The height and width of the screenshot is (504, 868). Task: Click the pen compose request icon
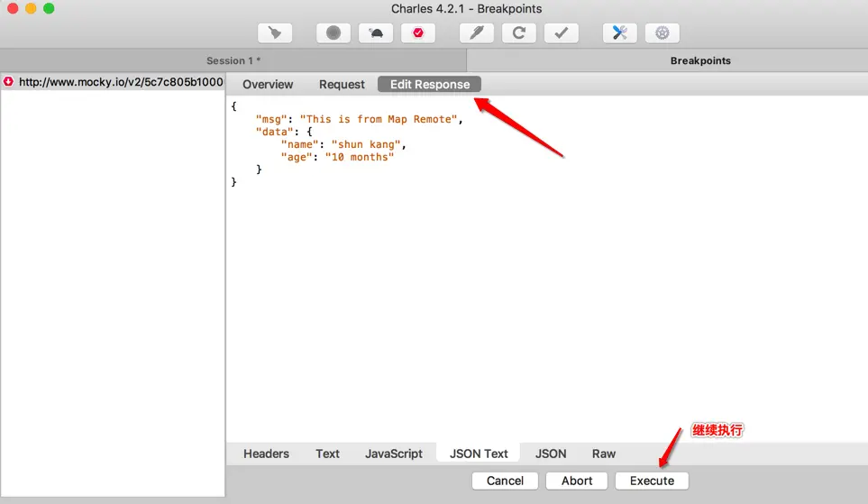pyautogui.click(x=477, y=33)
